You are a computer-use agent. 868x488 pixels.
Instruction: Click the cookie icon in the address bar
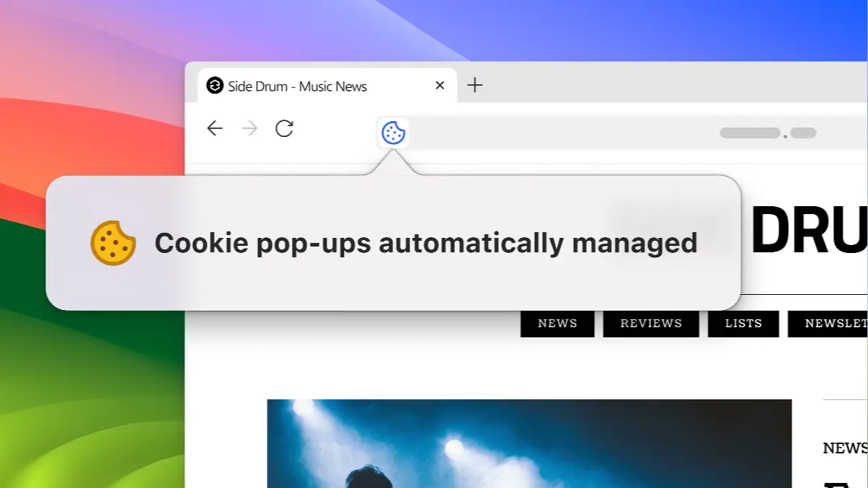click(x=393, y=133)
